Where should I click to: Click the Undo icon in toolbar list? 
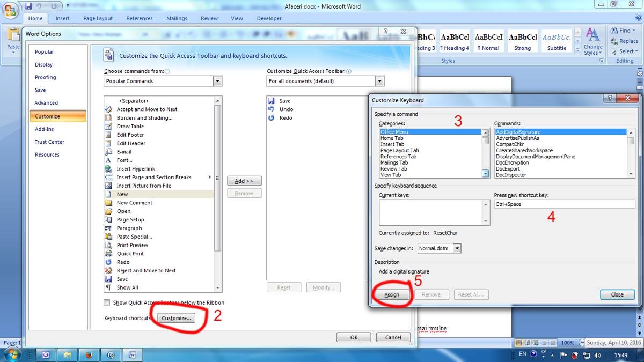[x=271, y=109]
